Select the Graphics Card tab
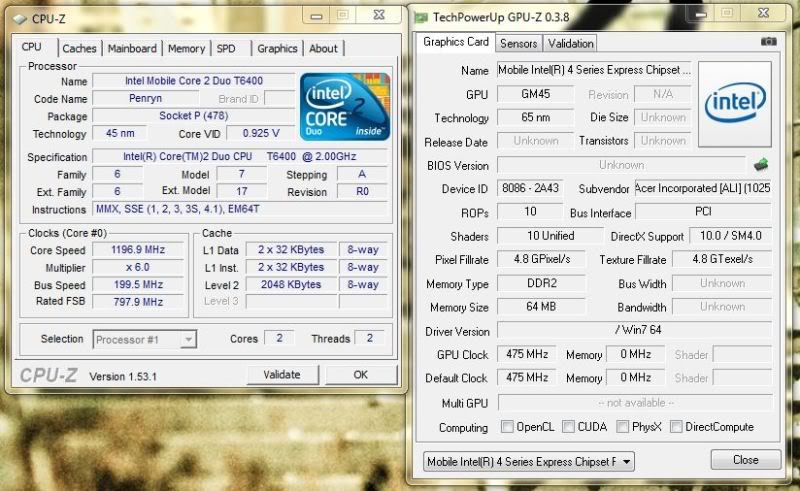 [x=456, y=42]
